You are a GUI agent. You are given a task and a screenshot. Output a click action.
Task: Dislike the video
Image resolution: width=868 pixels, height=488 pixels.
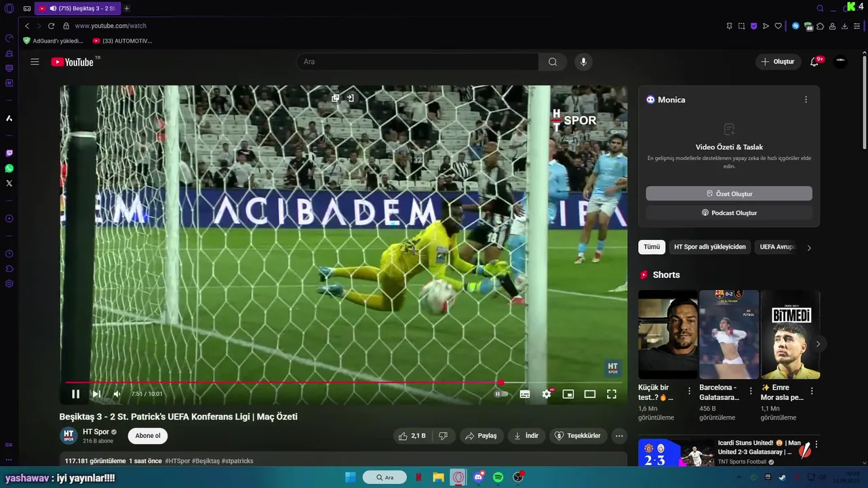pyautogui.click(x=443, y=436)
